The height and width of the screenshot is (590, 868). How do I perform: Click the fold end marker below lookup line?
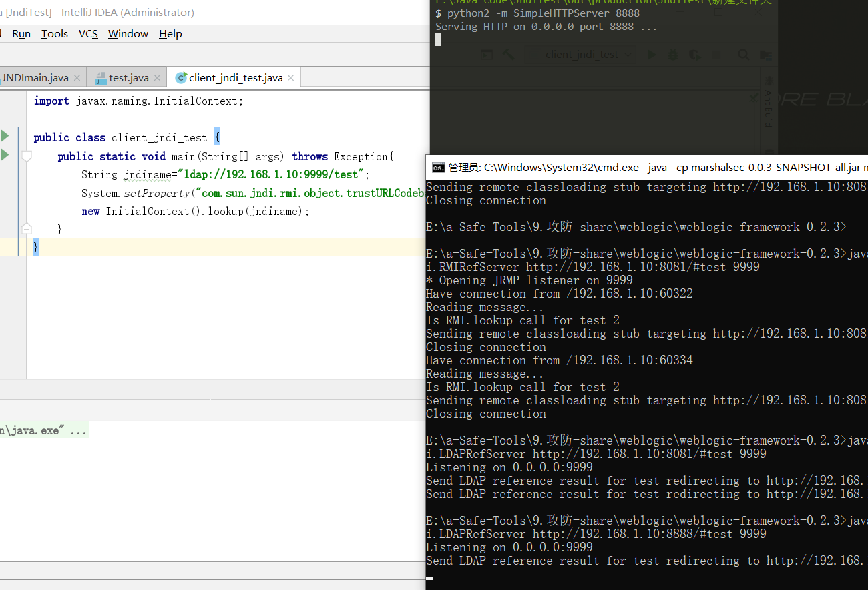click(x=27, y=229)
